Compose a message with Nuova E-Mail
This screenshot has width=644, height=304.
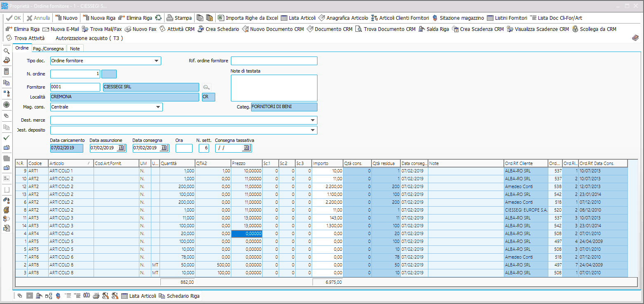pos(61,29)
